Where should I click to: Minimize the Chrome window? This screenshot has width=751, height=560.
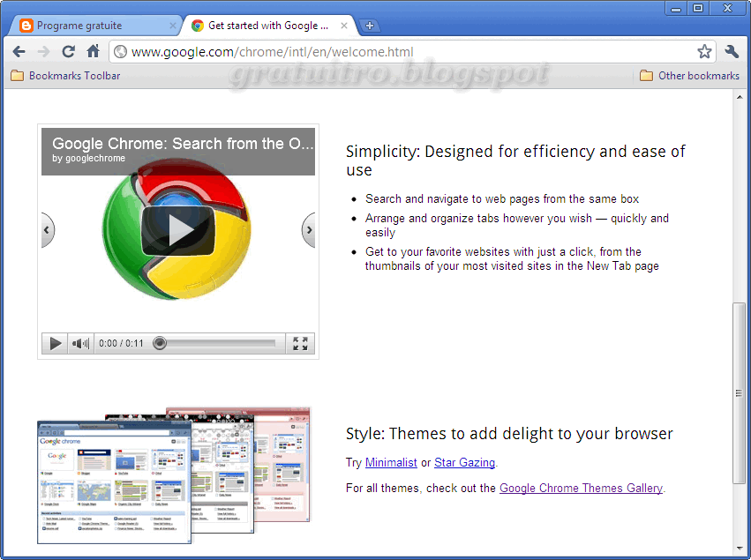tap(676, 8)
